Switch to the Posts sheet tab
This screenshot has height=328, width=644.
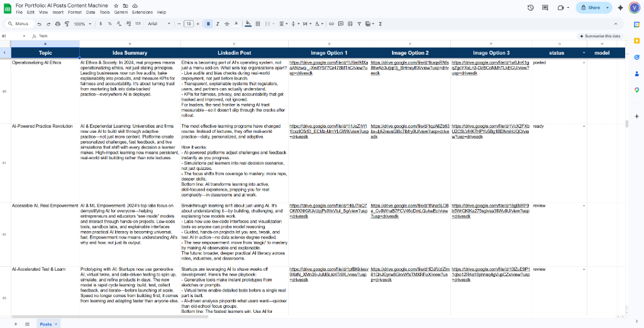point(47,324)
